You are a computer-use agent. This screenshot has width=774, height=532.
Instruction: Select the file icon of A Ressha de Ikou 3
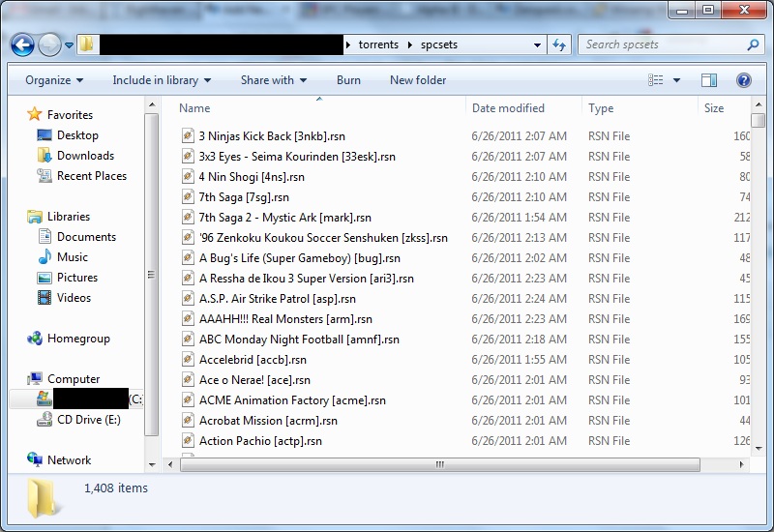pos(188,279)
